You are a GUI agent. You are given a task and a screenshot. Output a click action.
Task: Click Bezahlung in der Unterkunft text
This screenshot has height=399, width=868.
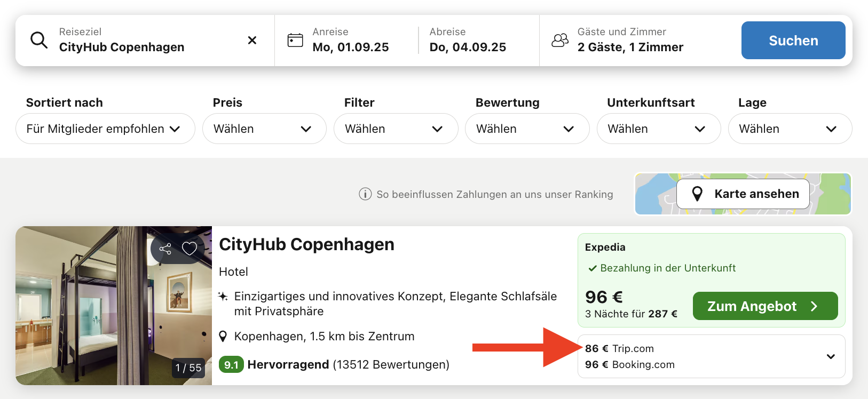click(x=668, y=268)
